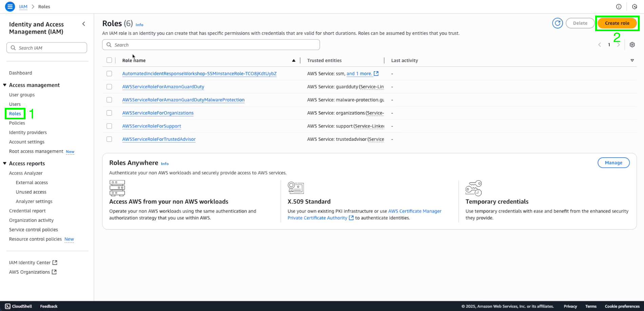Open Identity providers in the sidebar
644x311 pixels.
[x=28, y=133]
